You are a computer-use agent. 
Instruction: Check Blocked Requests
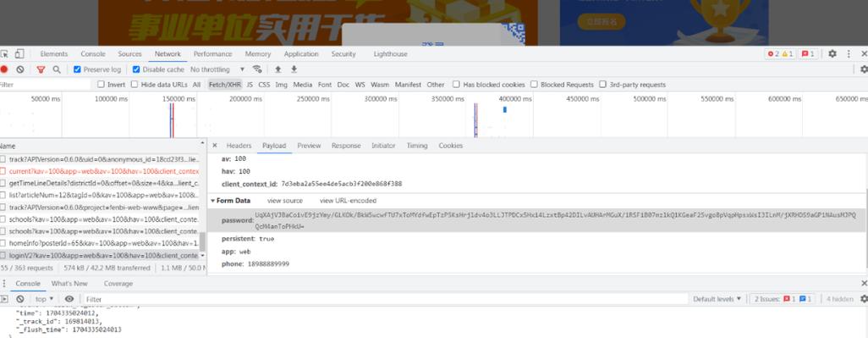coord(534,84)
